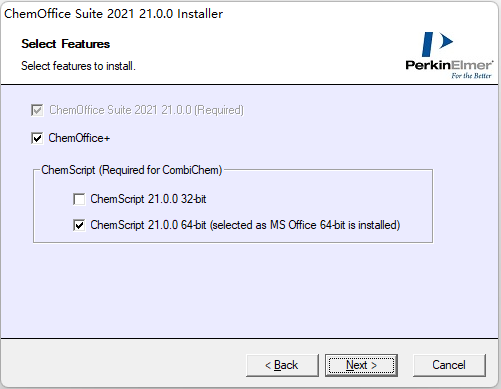Cancel the ChemOffice installer
Viewport: 501px width, 389px height.
449,365
